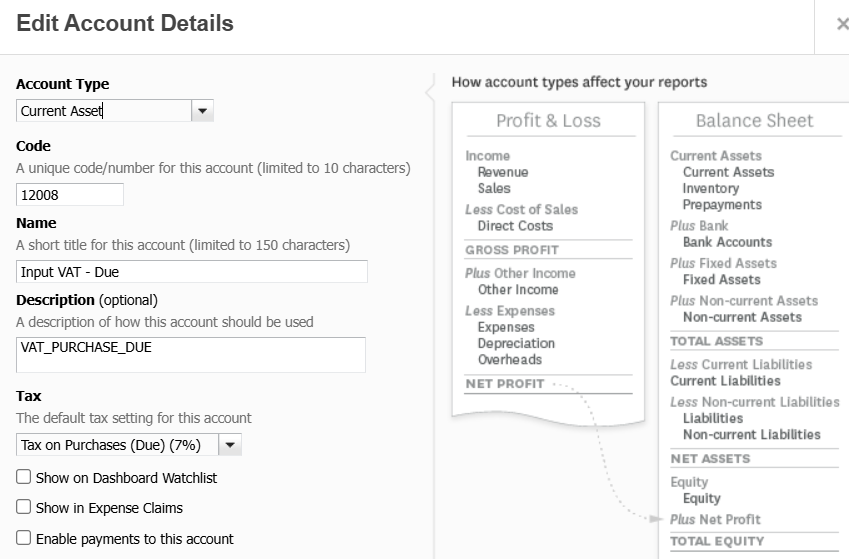
Task: Tick the Show in Expense Claims checkbox
Action: click(24, 508)
